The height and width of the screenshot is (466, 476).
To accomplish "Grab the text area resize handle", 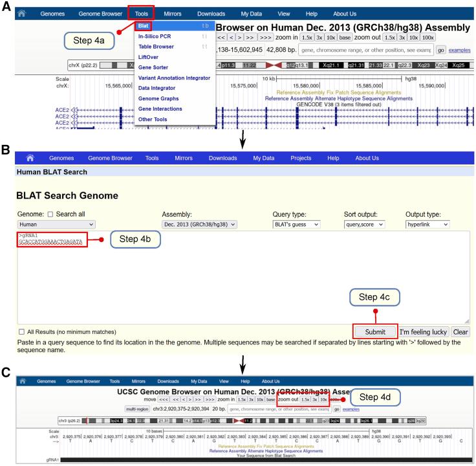I will pyautogui.click(x=467, y=322).
